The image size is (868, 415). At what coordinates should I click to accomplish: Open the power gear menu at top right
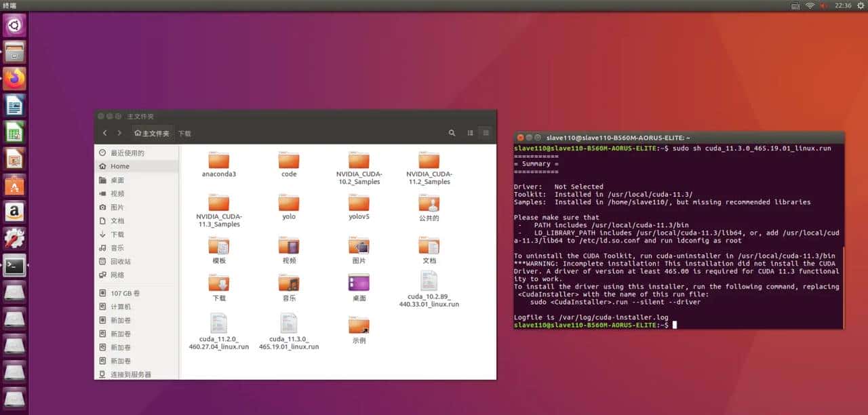tap(861, 5)
